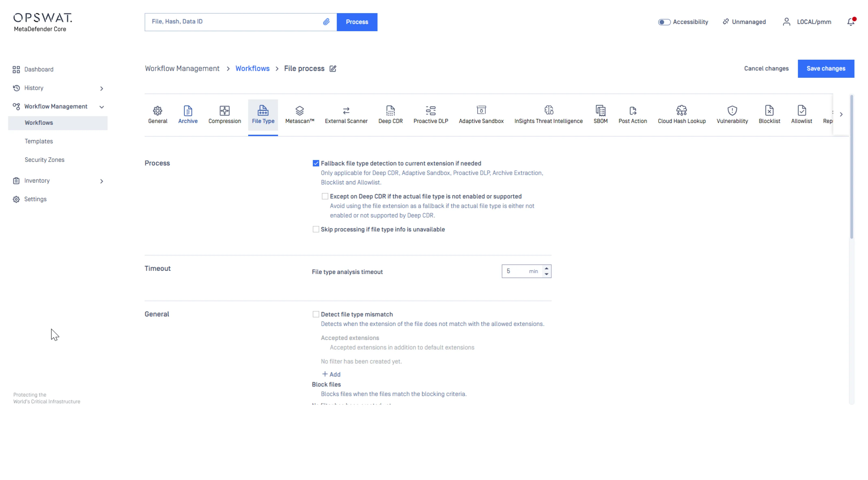Open the SBOM settings icon

coord(600,111)
